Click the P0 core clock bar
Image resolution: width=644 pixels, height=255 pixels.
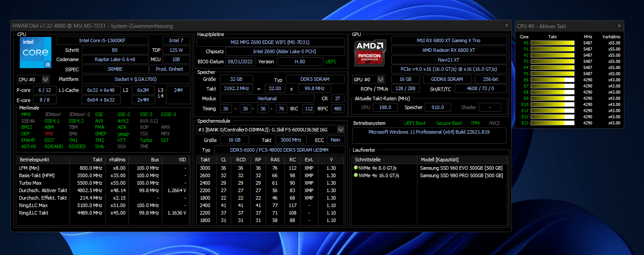[x=553, y=43]
